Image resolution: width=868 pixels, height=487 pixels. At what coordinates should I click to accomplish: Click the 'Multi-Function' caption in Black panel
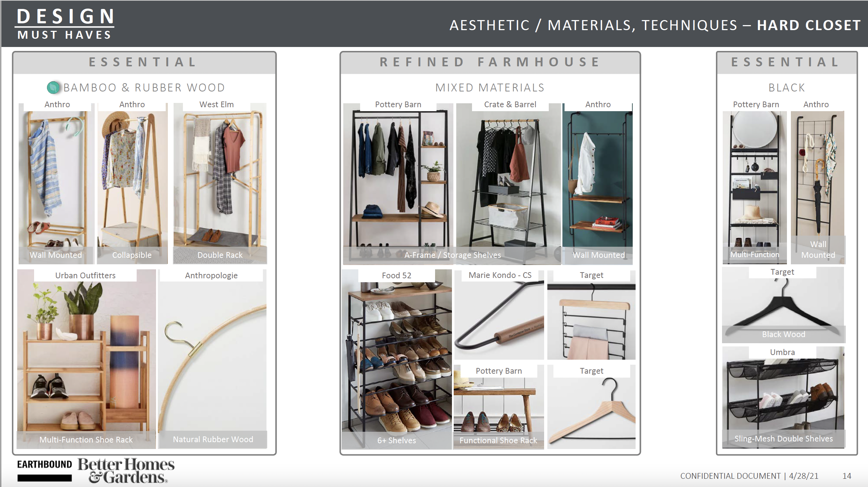point(755,255)
